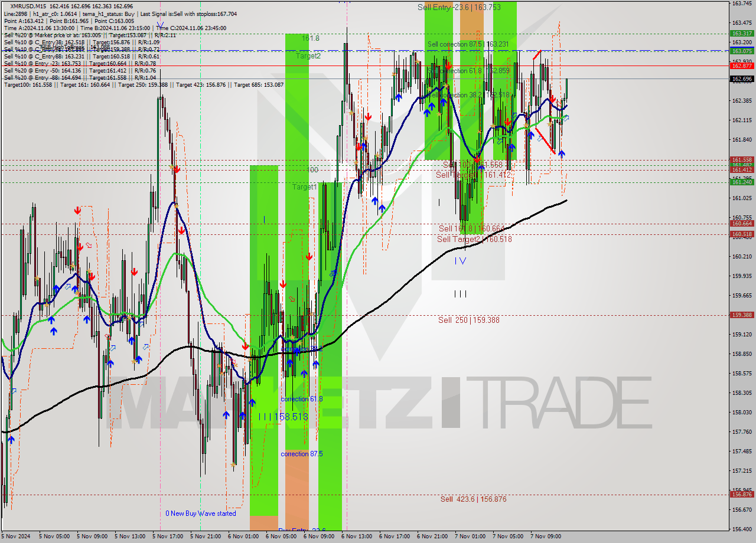Click the '5 Nov 2024' time axis label

(x=15, y=537)
